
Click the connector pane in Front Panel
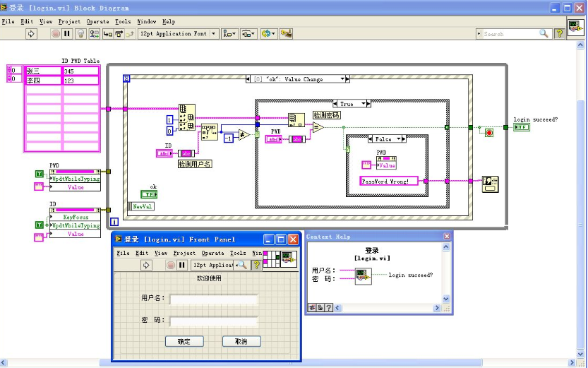[272, 259]
